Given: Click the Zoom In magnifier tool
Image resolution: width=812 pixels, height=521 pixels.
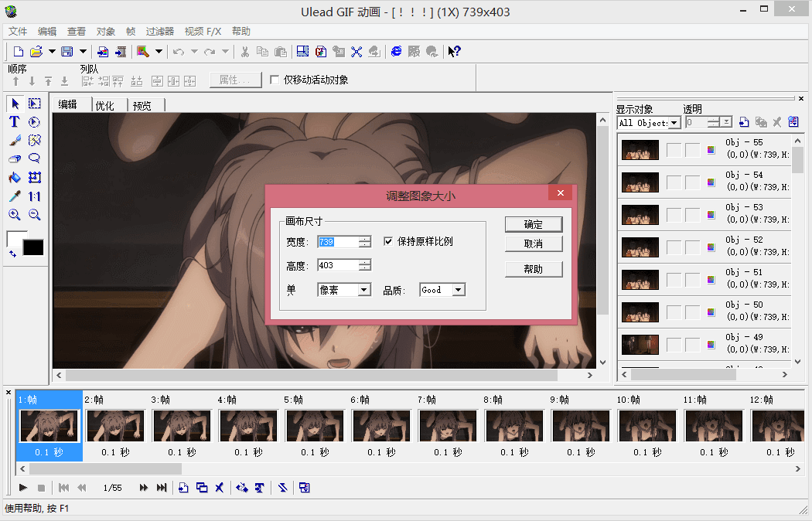Looking at the screenshot, I should click(15, 215).
